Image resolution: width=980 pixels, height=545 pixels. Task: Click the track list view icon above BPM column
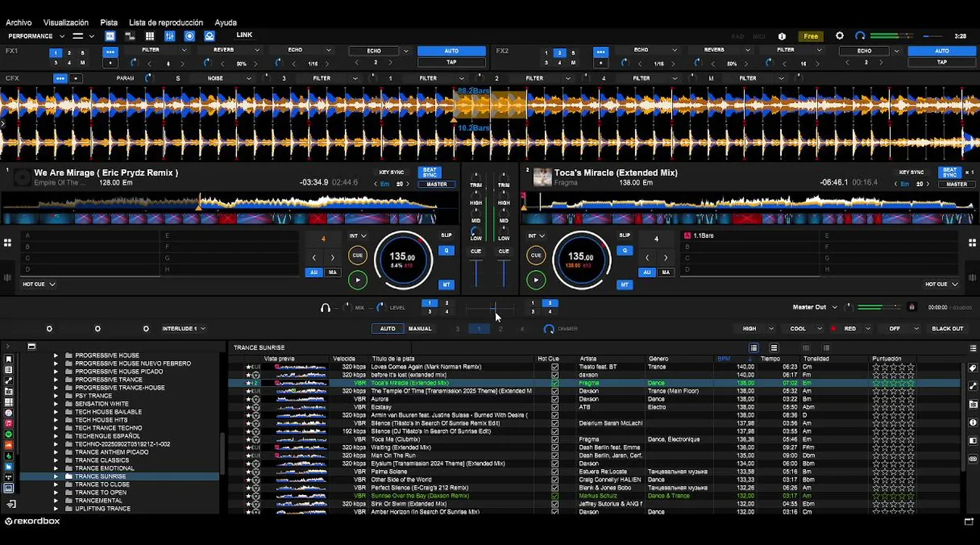pos(754,347)
